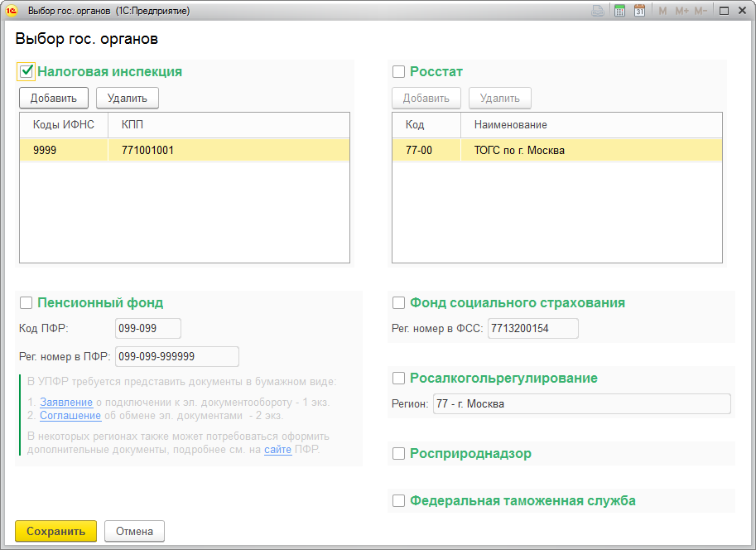This screenshot has height=550, width=756.
Task: Open the Заявление link
Action: (65, 402)
